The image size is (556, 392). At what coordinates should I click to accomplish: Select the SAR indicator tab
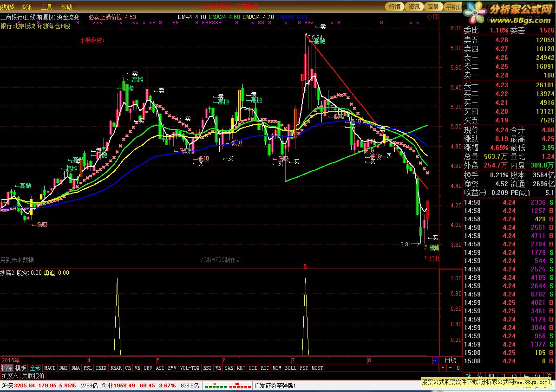(x=229, y=368)
